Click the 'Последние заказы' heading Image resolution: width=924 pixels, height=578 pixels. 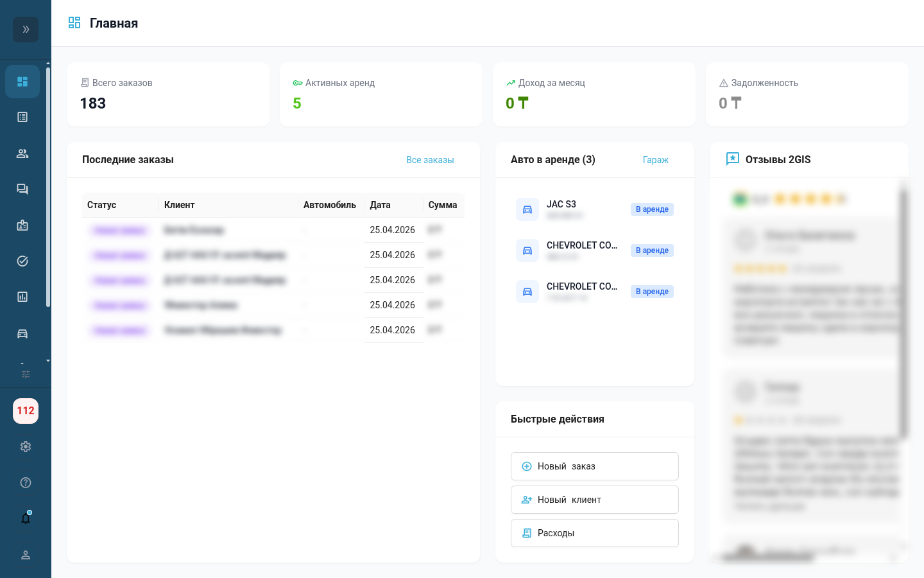128,159
